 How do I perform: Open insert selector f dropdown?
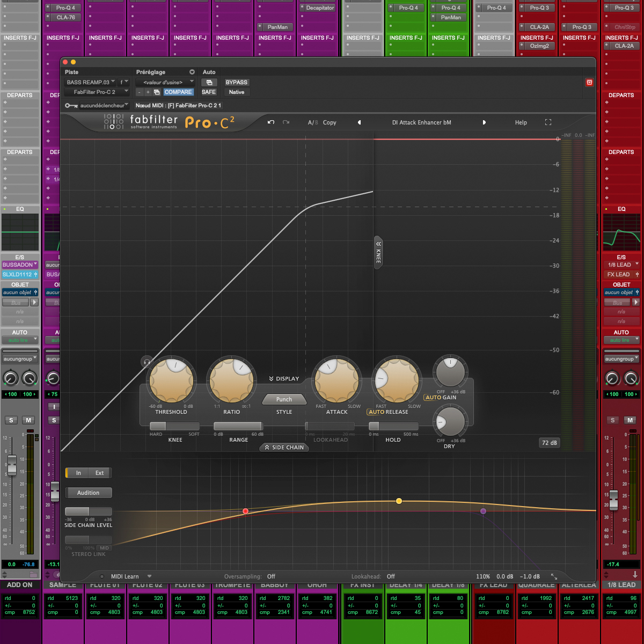tap(123, 82)
